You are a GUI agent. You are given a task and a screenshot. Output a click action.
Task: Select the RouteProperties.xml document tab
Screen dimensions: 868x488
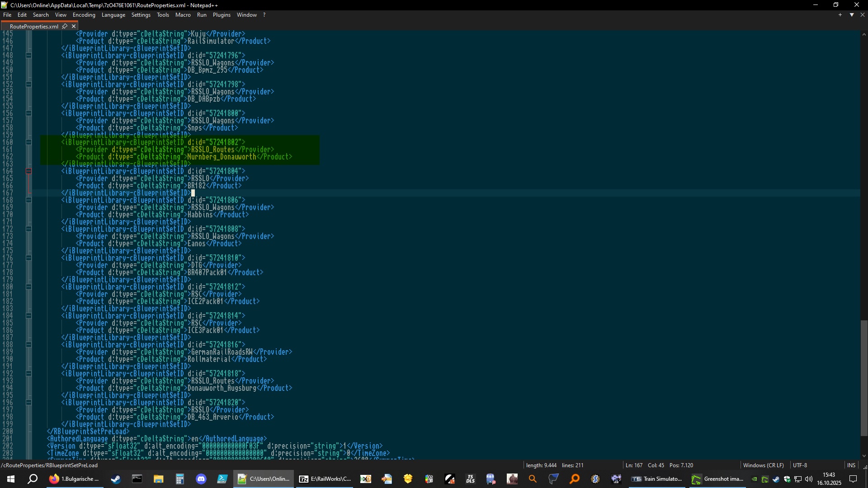click(x=34, y=26)
